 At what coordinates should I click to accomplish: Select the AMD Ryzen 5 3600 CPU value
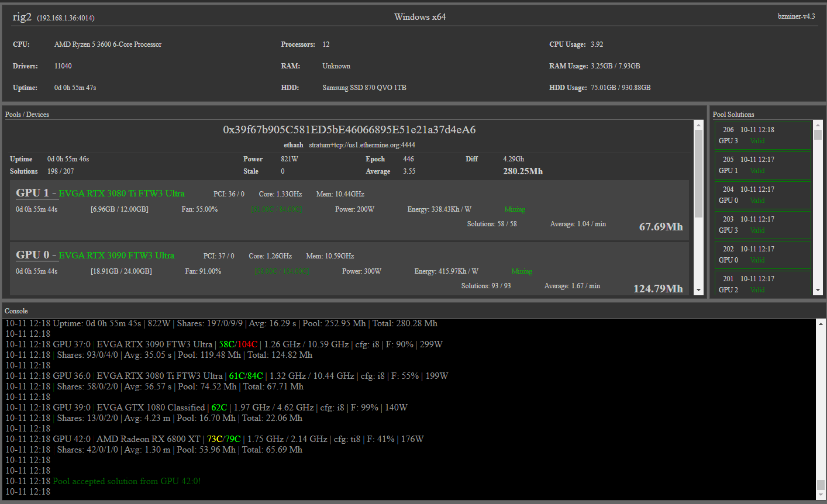click(x=108, y=44)
